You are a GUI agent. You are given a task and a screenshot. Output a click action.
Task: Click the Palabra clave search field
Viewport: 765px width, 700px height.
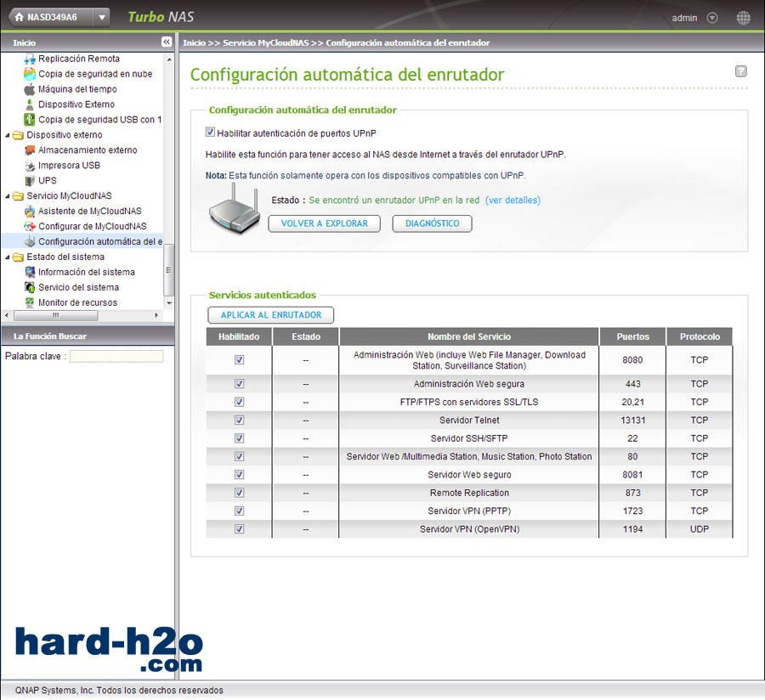pyautogui.click(x=116, y=356)
